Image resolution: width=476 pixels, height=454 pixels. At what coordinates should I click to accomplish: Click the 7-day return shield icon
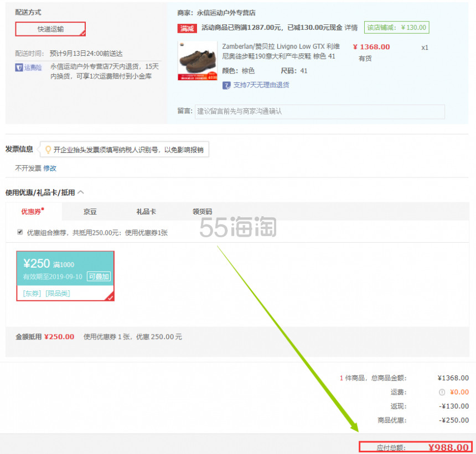point(226,85)
